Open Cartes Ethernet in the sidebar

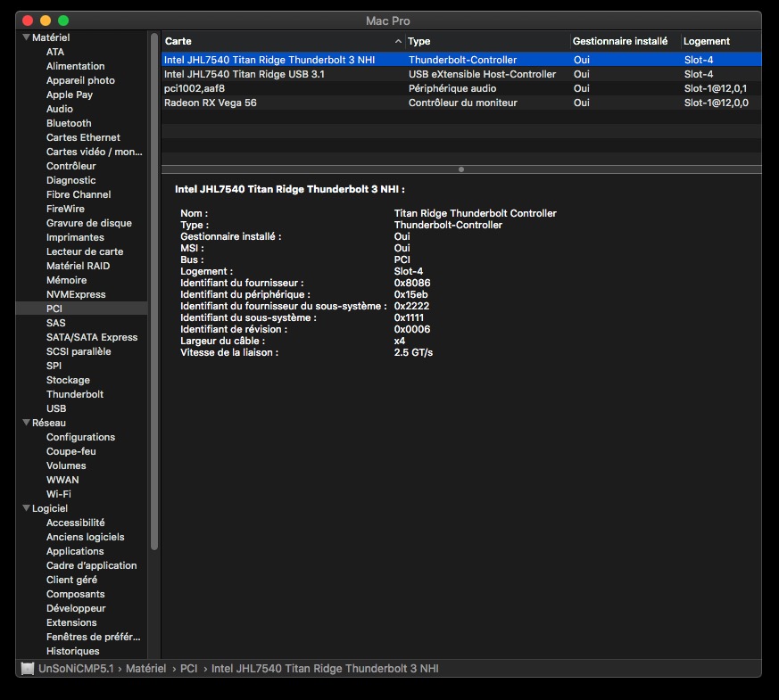pyautogui.click(x=83, y=137)
